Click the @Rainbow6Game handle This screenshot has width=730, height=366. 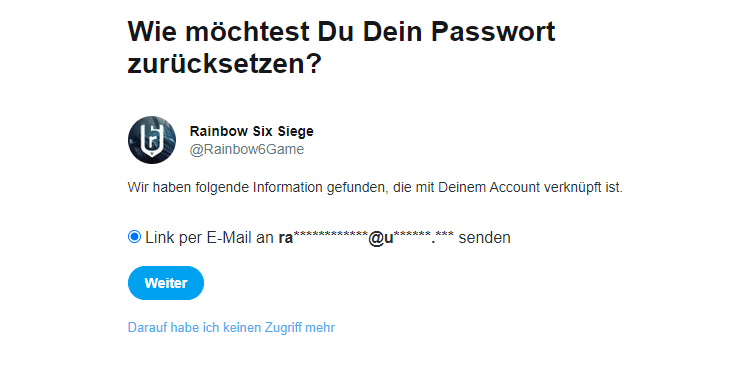[247, 149]
